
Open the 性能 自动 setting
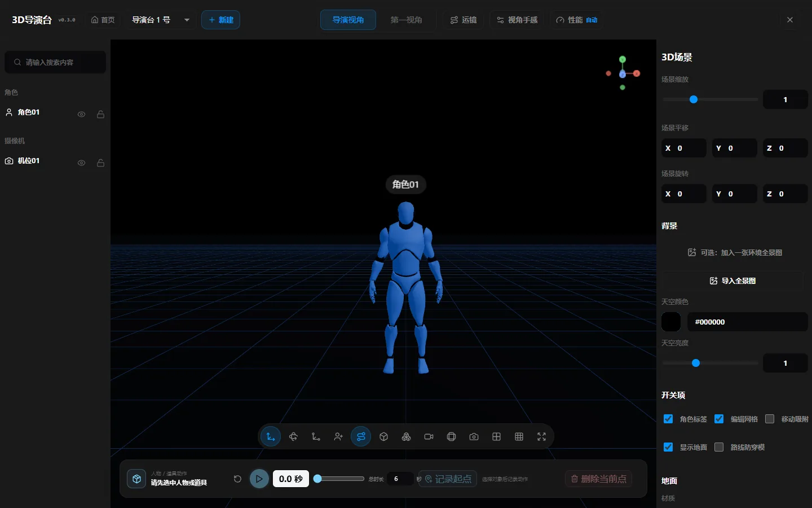click(x=576, y=20)
